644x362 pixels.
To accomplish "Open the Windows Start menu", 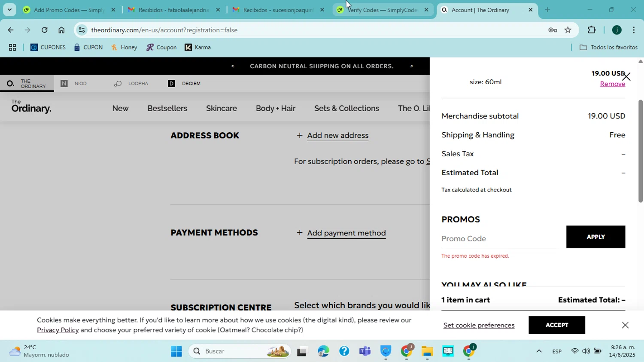I will [x=176, y=351].
